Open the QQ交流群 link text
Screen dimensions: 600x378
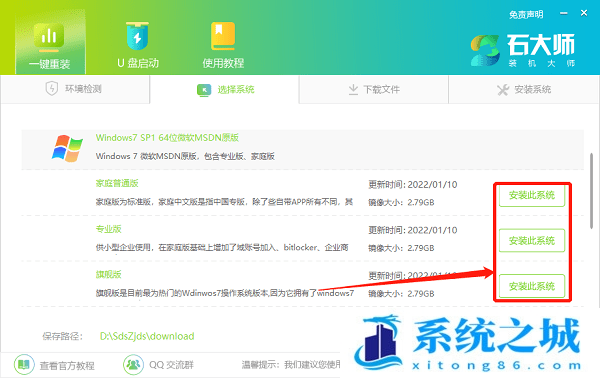[x=171, y=365]
